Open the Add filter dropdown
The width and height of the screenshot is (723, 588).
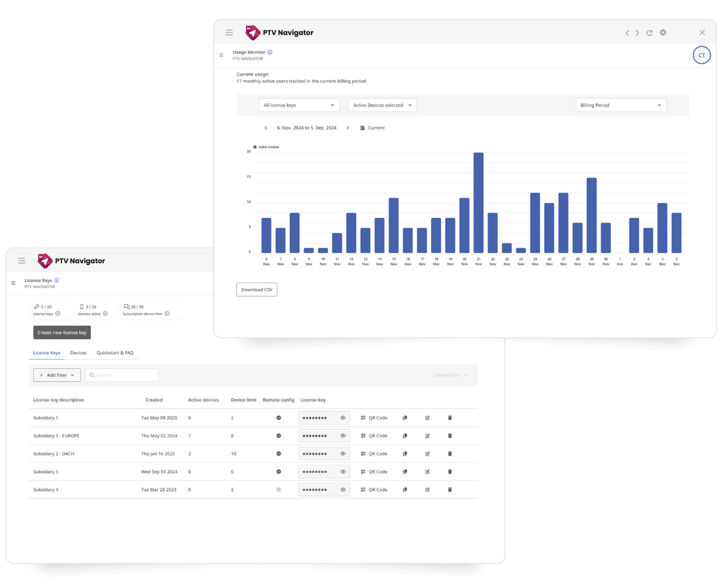57,375
